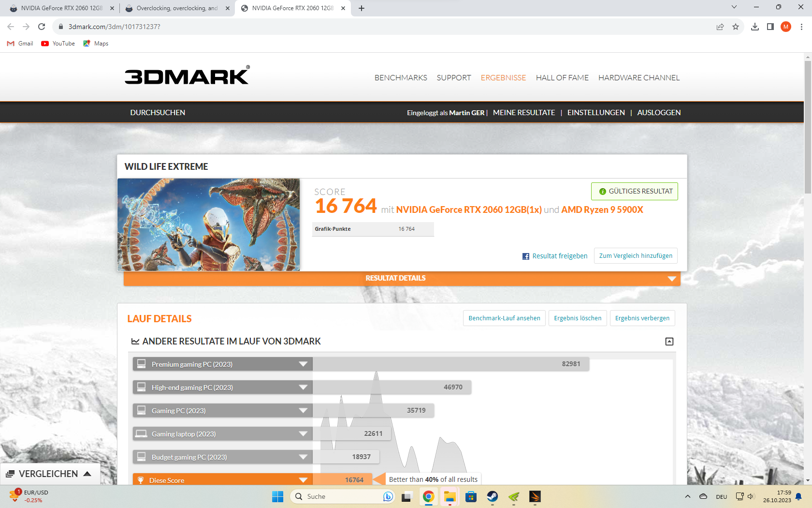The image size is (812, 508).
Task: Click Ergebnis löschen button
Action: pyautogui.click(x=578, y=318)
